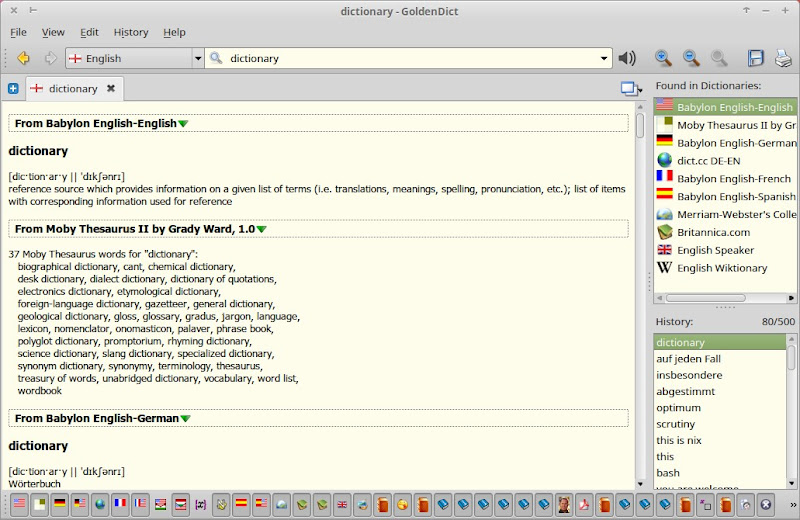The image size is (800, 520).
Task: Zoom in with the plus magnifier
Action: tap(663, 58)
